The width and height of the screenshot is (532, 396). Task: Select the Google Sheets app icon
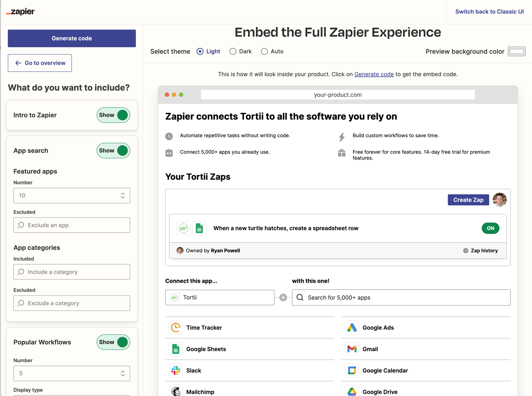point(176,349)
